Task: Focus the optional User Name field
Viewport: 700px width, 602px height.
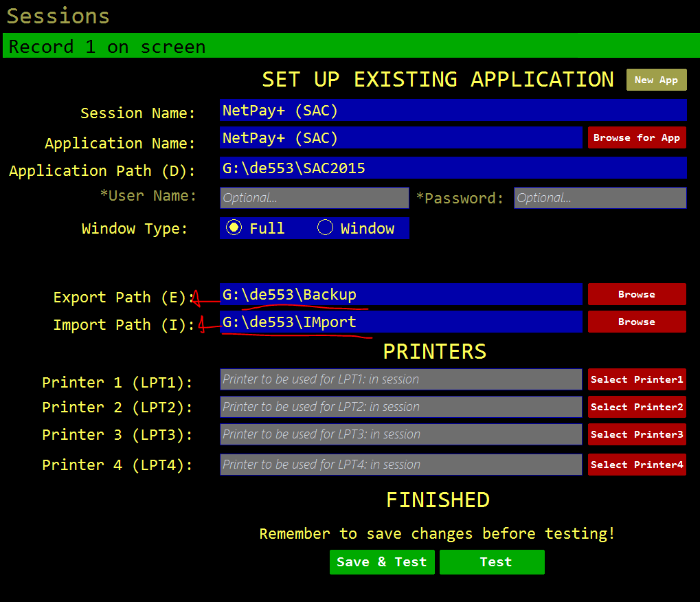Action: 315,198
